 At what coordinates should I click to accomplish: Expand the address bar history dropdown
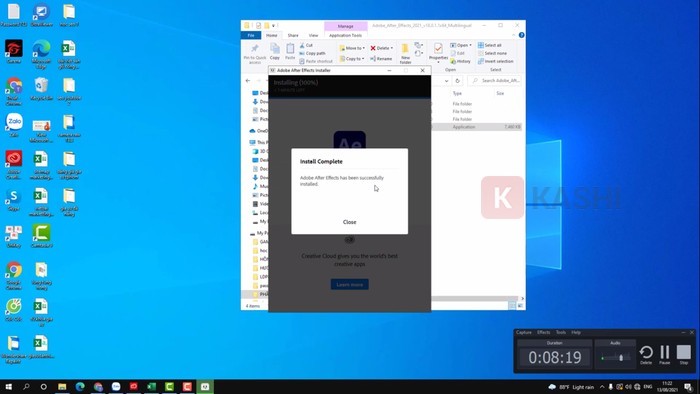tap(446, 81)
